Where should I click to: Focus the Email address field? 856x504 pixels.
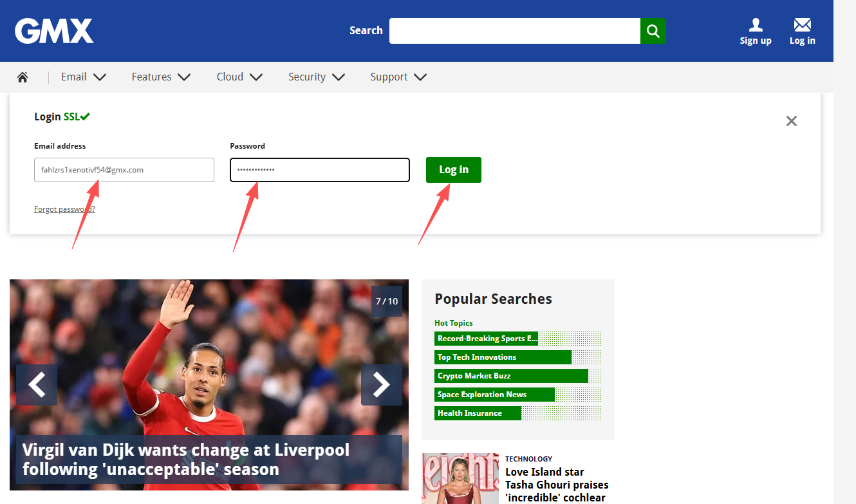[x=124, y=170]
